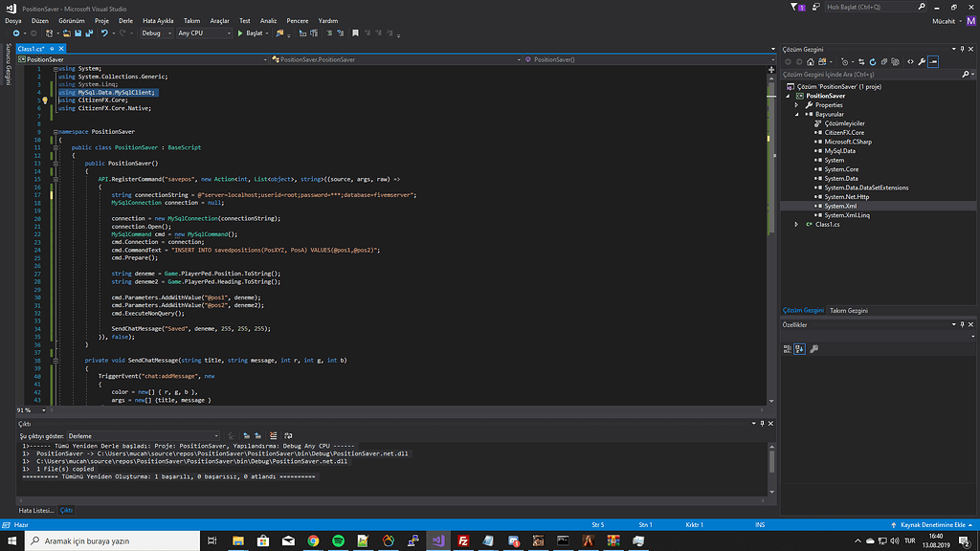
Task: Click the Save All toolbar icon
Action: click(88, 33)
